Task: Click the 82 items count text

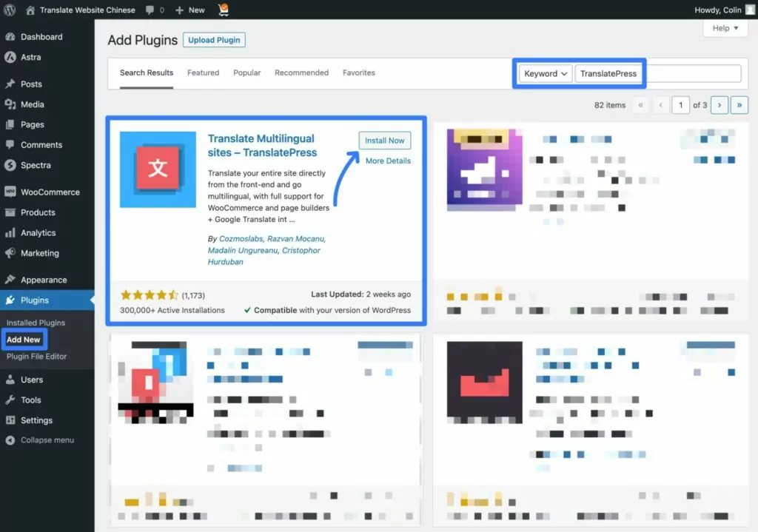Action: tap(610, 105)
